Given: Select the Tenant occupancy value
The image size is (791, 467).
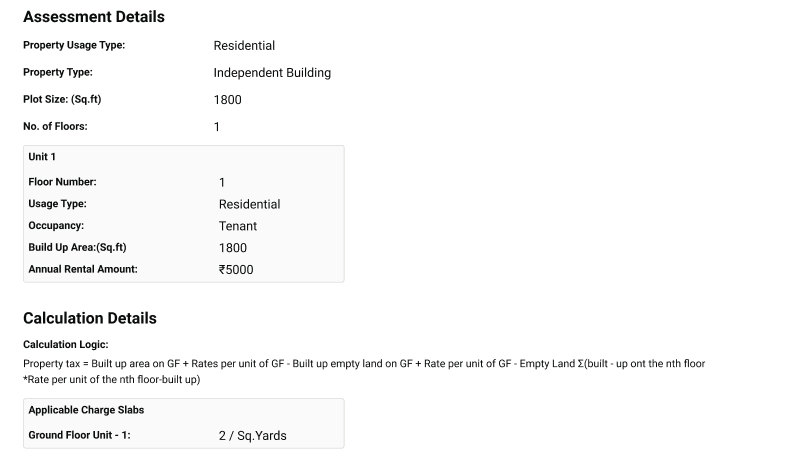Looking at the screenshot, I should (x=238, y=226).
